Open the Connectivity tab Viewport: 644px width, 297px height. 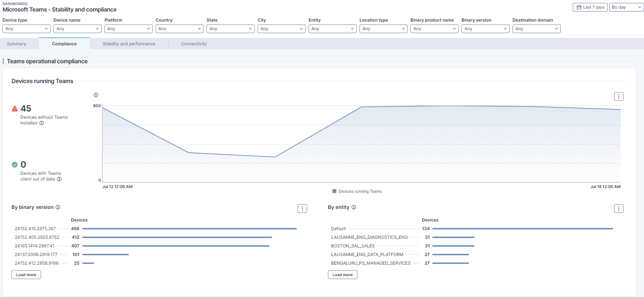(x=194, y=44)
